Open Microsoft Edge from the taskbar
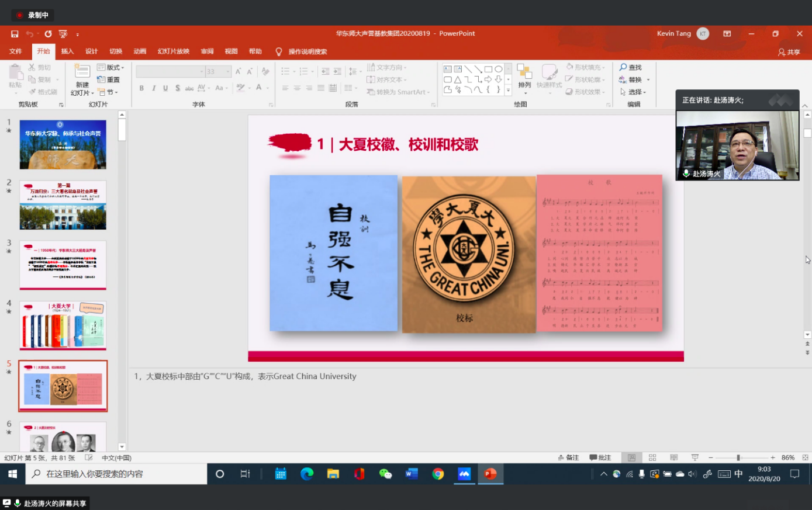The width and height of the screenshot is (812, 510). [307, 474]
